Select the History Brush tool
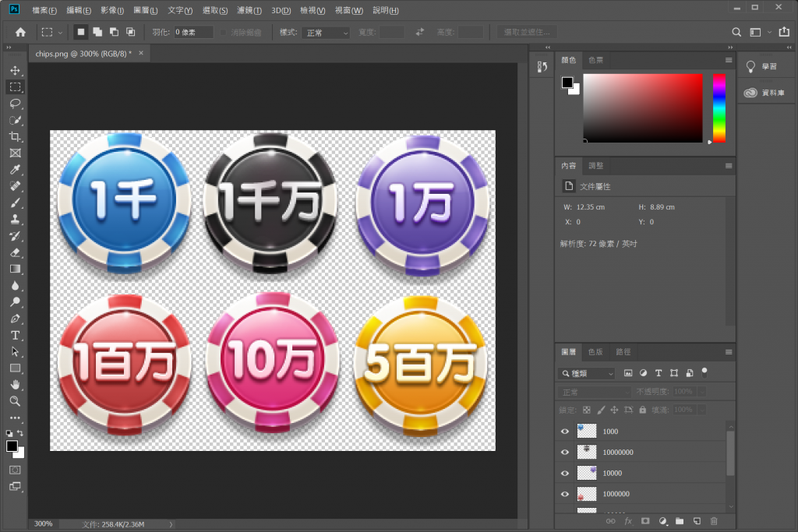Screen dimensions: 798x532 pyautogui.click(x=16, y=236)
